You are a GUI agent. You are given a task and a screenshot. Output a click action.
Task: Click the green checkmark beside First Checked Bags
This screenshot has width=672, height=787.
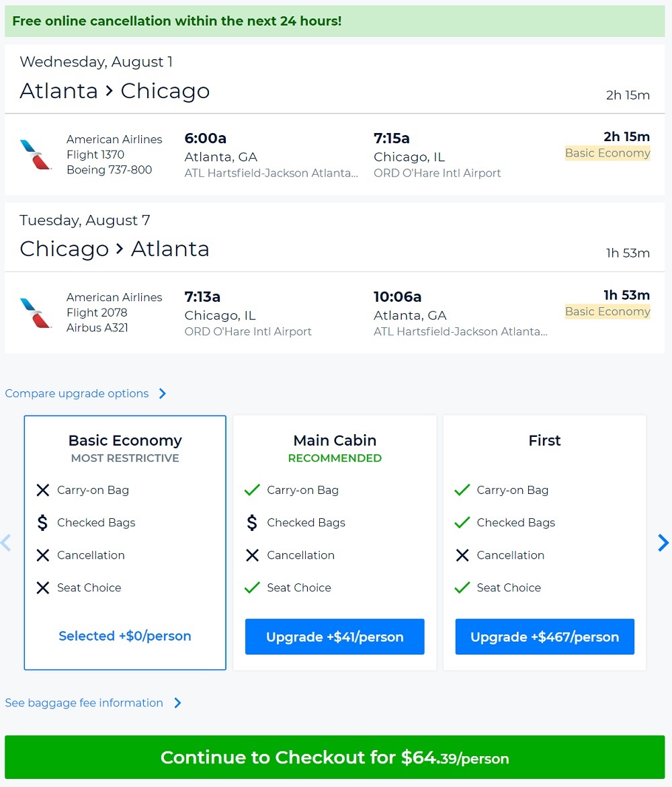tap(462, 523)
